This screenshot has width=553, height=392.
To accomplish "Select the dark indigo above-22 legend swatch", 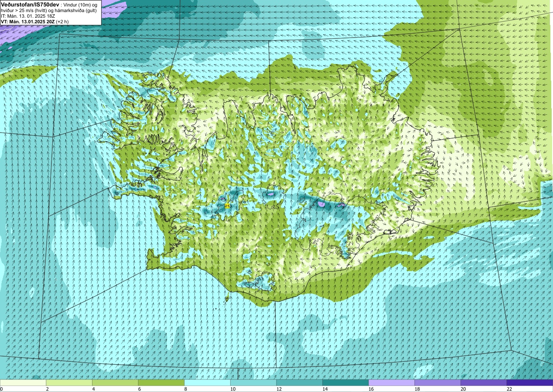I will 530,383.
